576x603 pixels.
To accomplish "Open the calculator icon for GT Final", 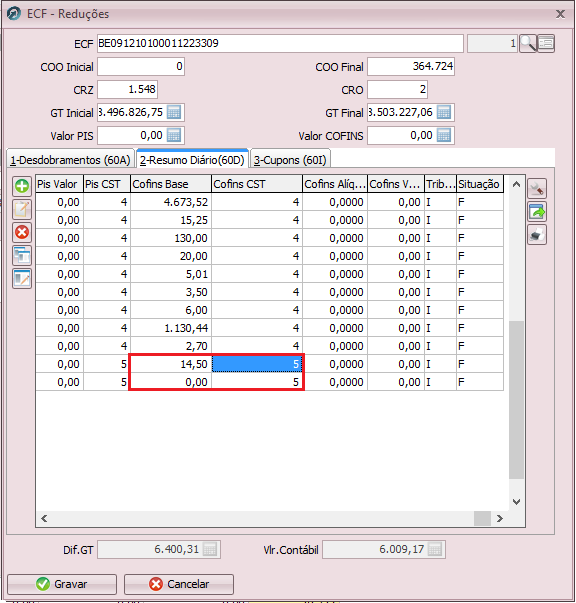I will 444,113.
